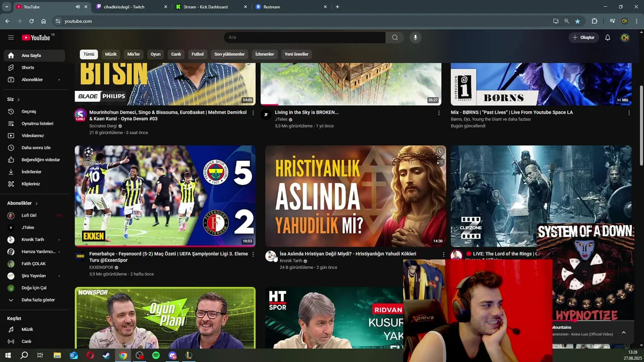Click the zoom indicator icon in address bar

(567, 21)
